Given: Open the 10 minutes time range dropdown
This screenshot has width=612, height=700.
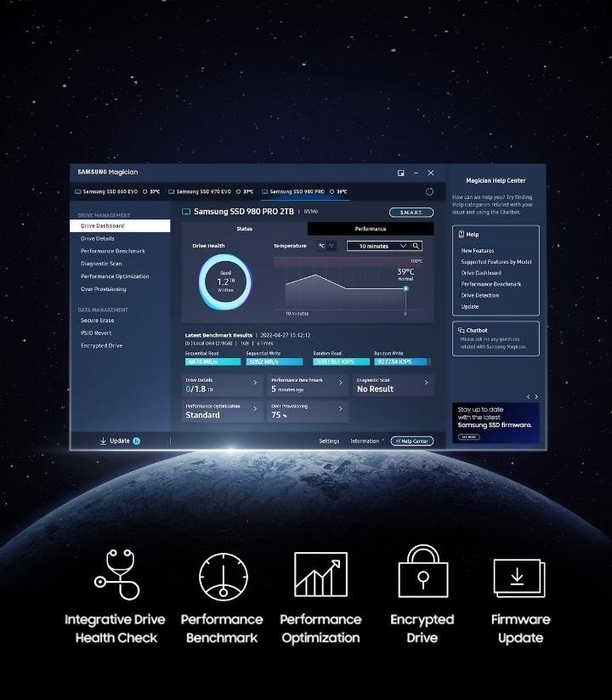Looking at the screenshot, I should 382,246.
